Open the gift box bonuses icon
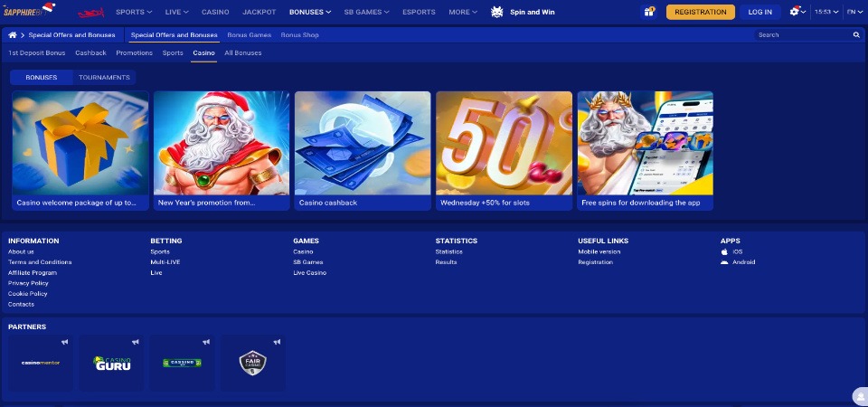This screenshot has height=407, width=868. (x=649, y=12)
